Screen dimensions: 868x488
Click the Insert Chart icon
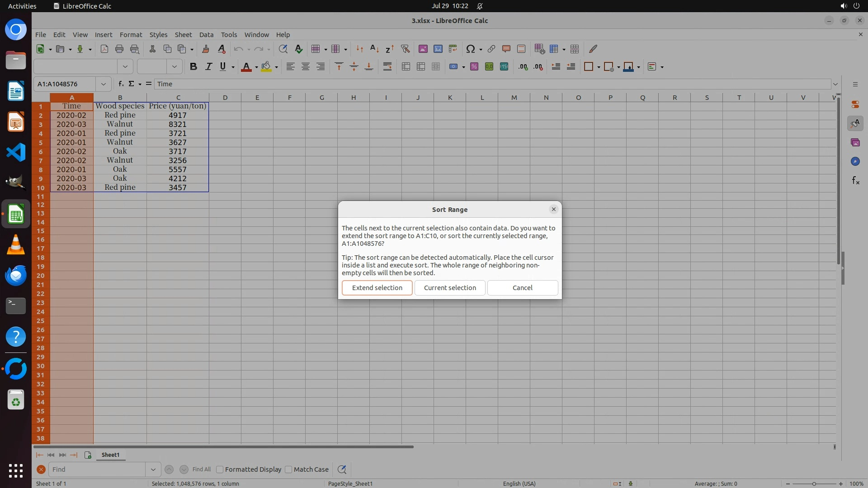pos(438,49)
